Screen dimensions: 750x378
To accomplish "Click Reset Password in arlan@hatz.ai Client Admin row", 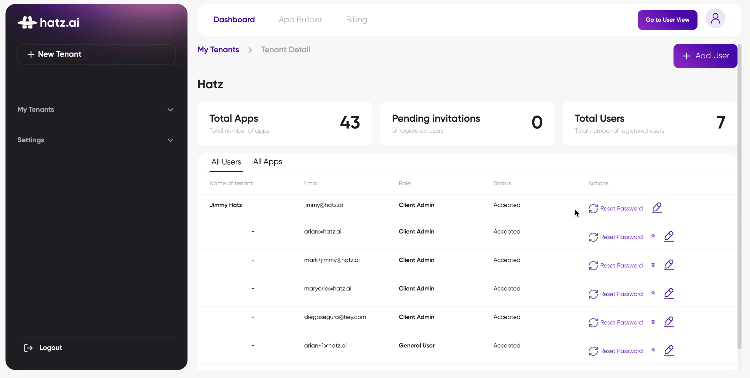I will (x=621, y=237).
